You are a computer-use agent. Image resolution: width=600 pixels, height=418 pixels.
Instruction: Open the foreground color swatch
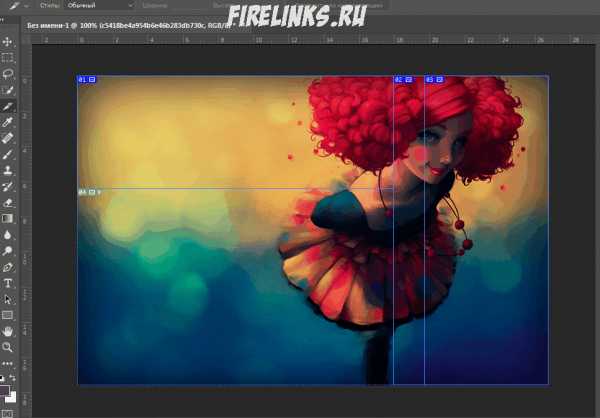[4, 391]
